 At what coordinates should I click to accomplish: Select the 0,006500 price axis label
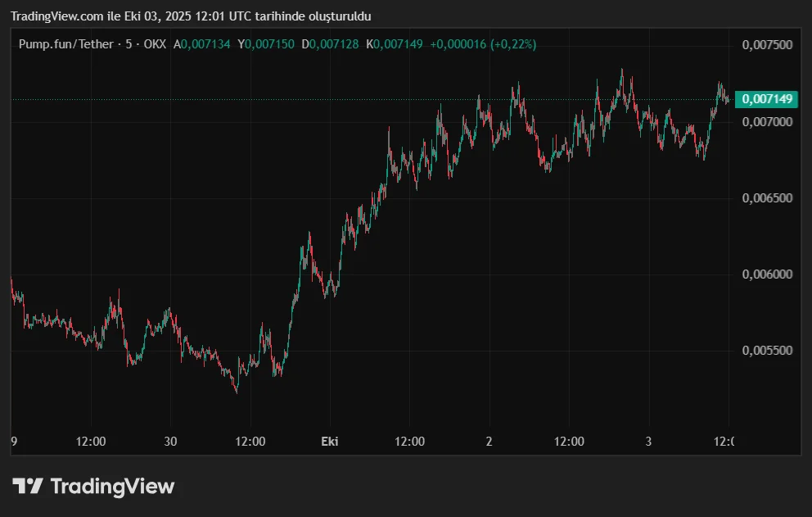[767, 198]
